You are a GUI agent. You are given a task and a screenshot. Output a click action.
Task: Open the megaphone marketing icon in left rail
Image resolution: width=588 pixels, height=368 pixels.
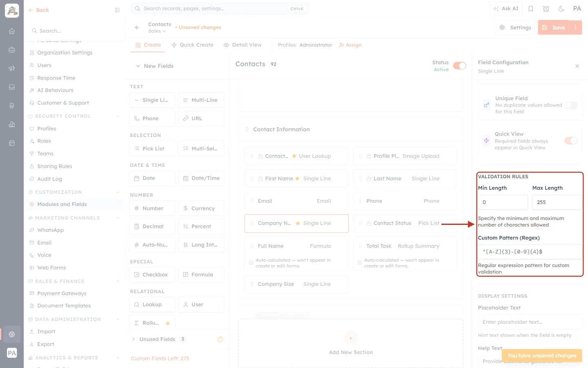[x=12, y=68]
